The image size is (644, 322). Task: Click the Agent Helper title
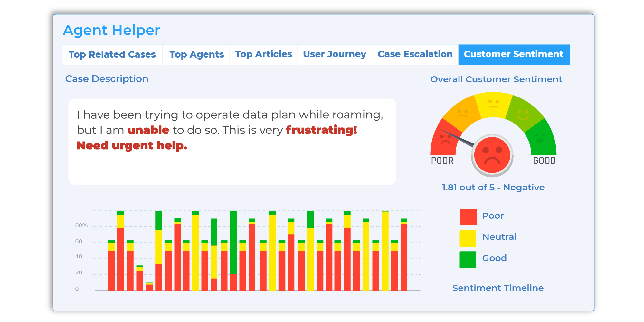(111, 31)
